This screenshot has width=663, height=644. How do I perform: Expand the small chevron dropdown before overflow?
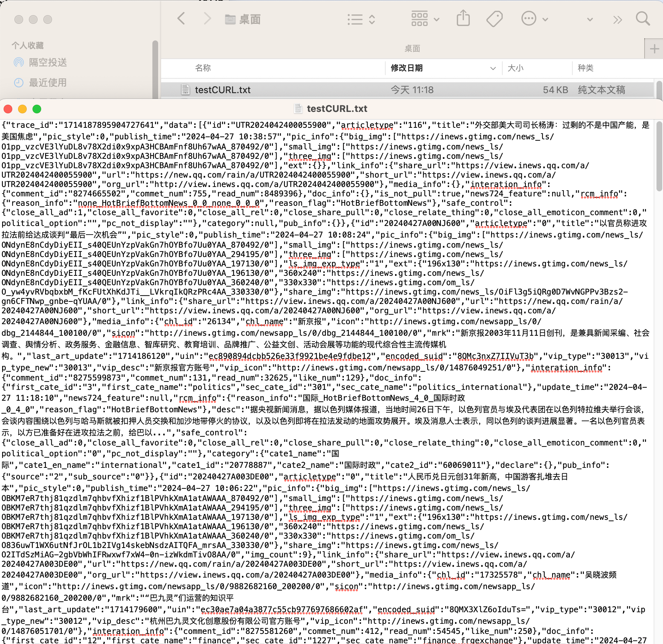590,19
